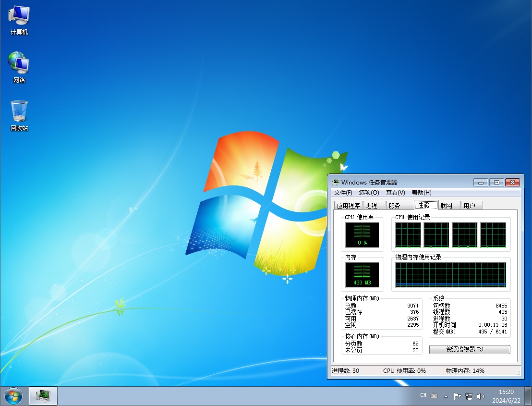532x406 pixels.
Task: Switch to the 应用程序 tab
Action: coord(348,205)
